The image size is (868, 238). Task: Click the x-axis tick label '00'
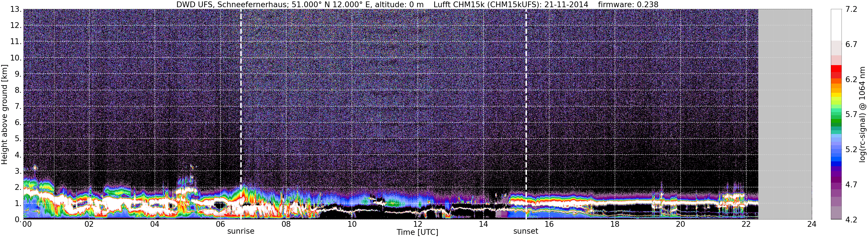[x=27, y=224]
